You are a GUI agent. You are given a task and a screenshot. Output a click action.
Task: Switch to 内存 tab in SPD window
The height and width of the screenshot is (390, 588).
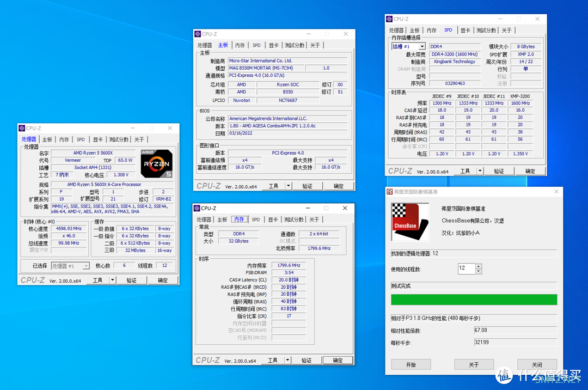[432, 31]
